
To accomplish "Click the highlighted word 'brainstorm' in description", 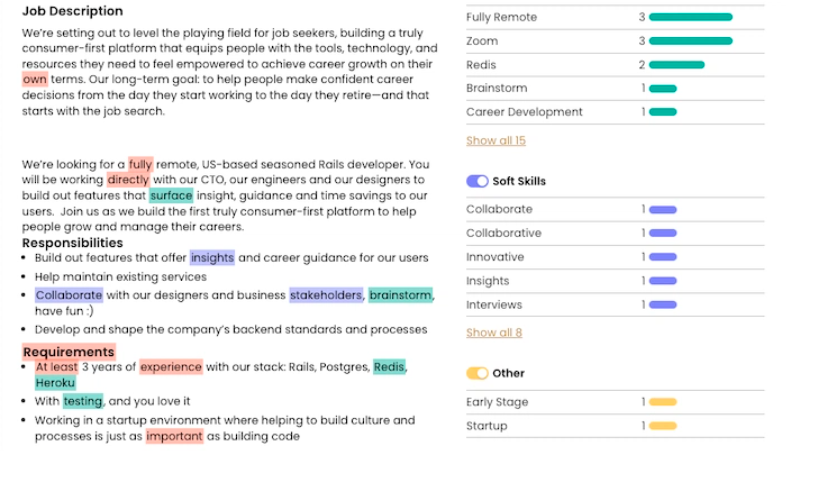I will click(x=401, y=296).
